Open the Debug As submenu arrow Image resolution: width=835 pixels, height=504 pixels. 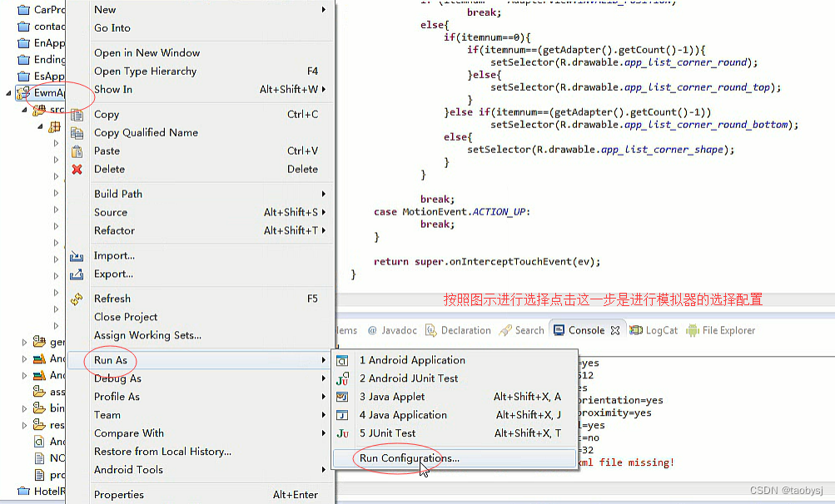pyautogui.click(x=323, y=378)
